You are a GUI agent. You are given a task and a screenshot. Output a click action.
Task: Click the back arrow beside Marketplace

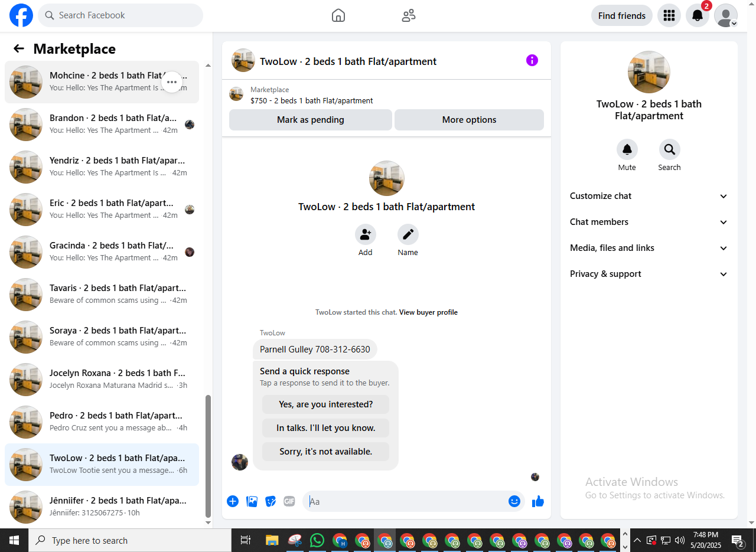click(19, 48)
